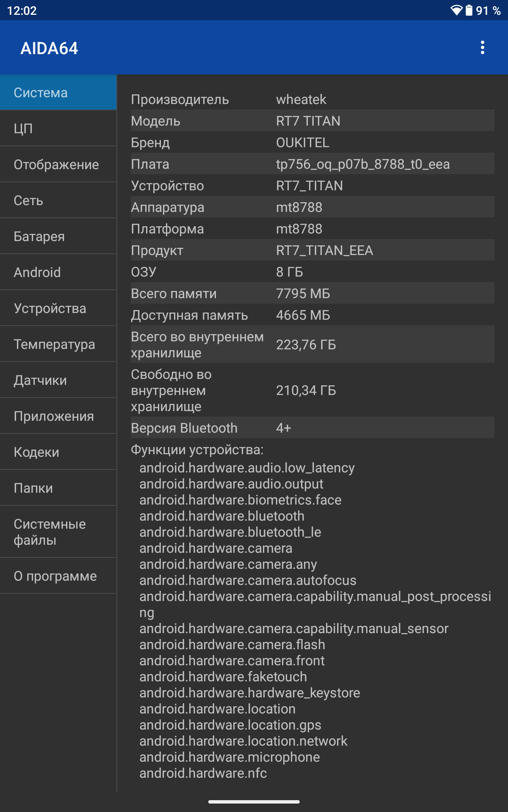This screenshot has height=812, width=508.
Task: Tap the Wi-Fi status icon
Action: click(456, 10)
